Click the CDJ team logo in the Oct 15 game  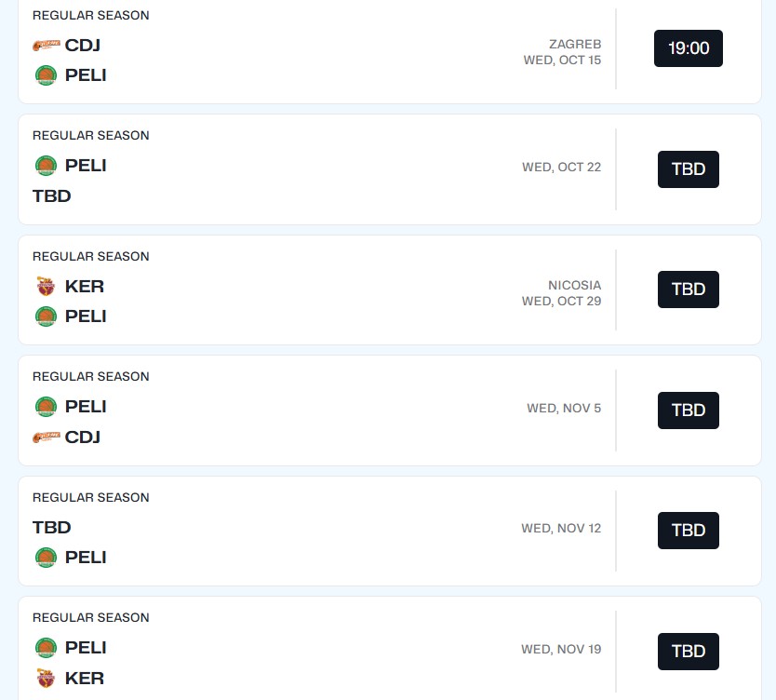tap(46, 45)
